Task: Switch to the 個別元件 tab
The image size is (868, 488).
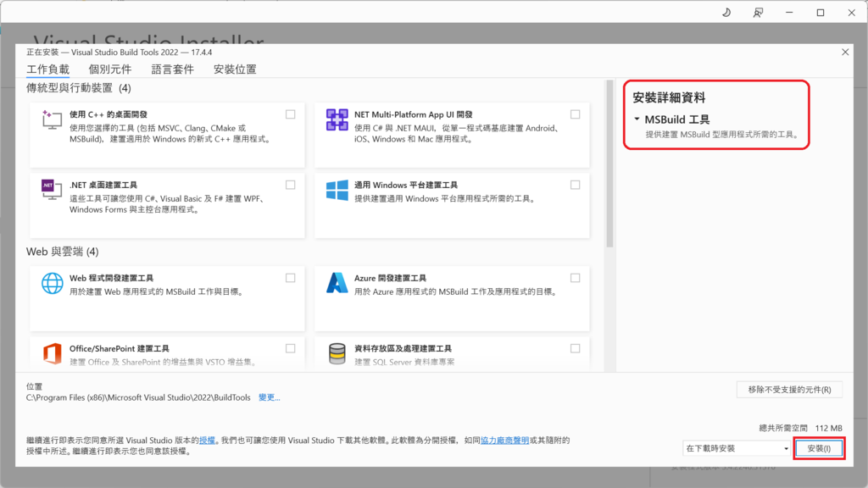Action: (x=110, y=69)
